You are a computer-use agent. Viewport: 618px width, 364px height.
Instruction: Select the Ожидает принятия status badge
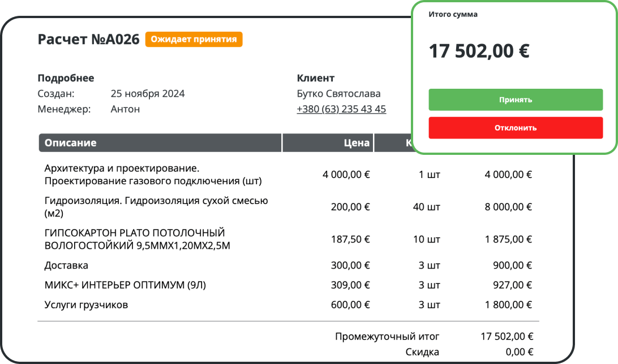coord(195,40)
